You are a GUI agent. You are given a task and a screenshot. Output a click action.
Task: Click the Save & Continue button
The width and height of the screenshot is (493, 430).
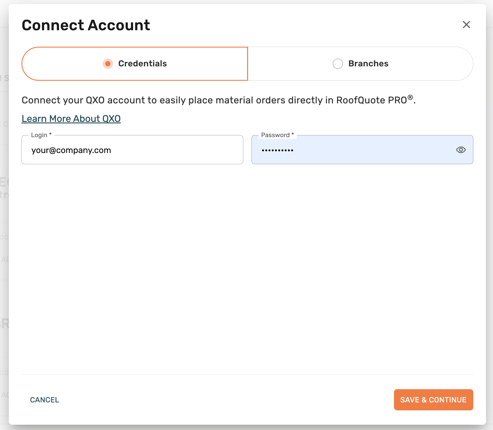(433, 400)
